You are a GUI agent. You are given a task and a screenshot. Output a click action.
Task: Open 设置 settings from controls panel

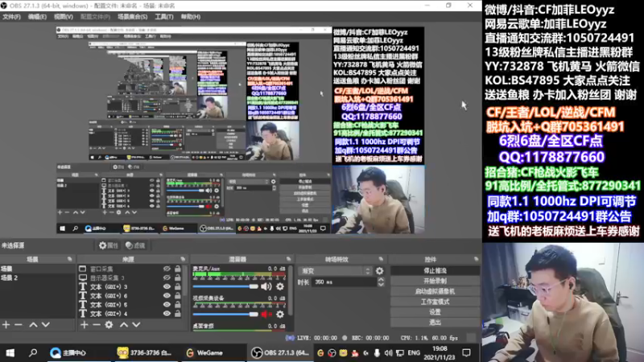pos(435,312)
